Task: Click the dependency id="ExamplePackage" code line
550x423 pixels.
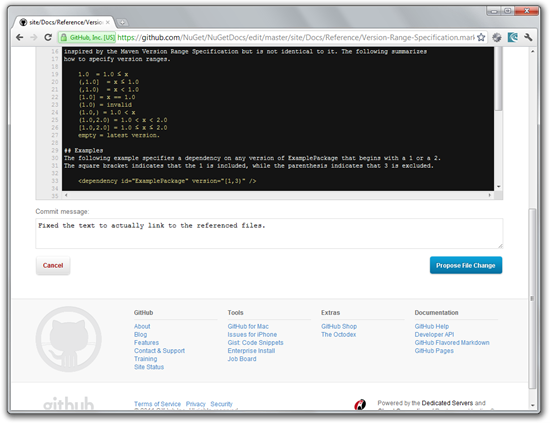Action: coord(167,181)
